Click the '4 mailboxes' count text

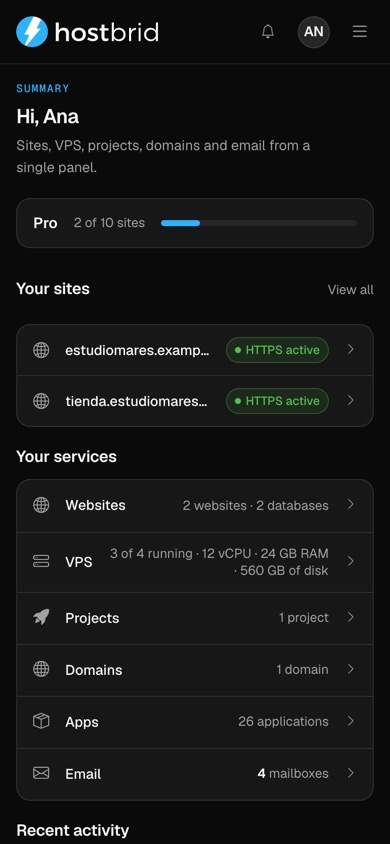pyautogui.click(x=293, y=773)
